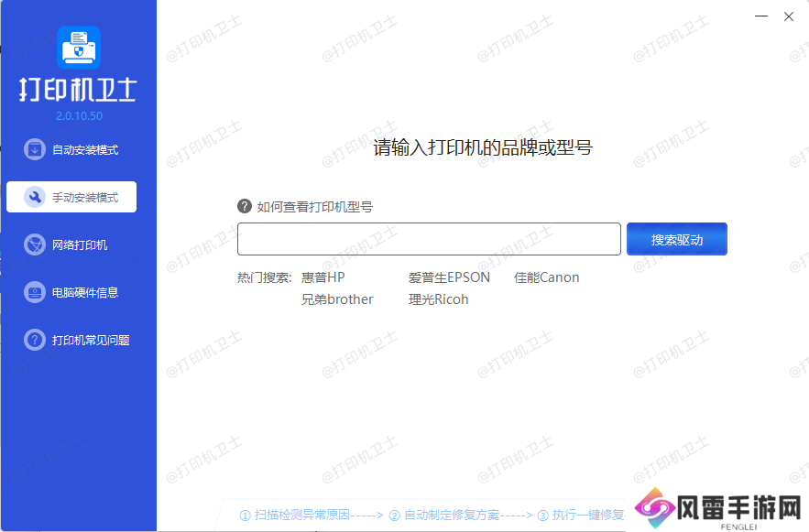Choose 理光Ricoh from hot searches

click(440, 299)
